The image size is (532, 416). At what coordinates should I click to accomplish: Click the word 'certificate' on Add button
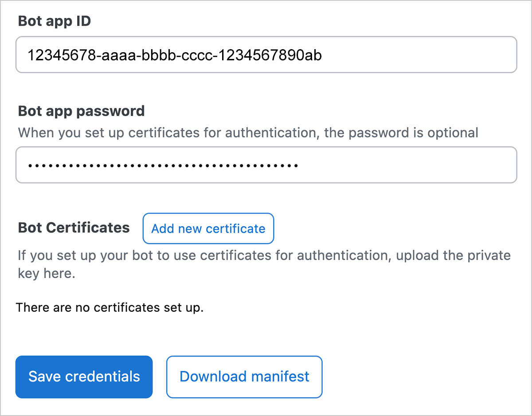[x=235, y=229]
